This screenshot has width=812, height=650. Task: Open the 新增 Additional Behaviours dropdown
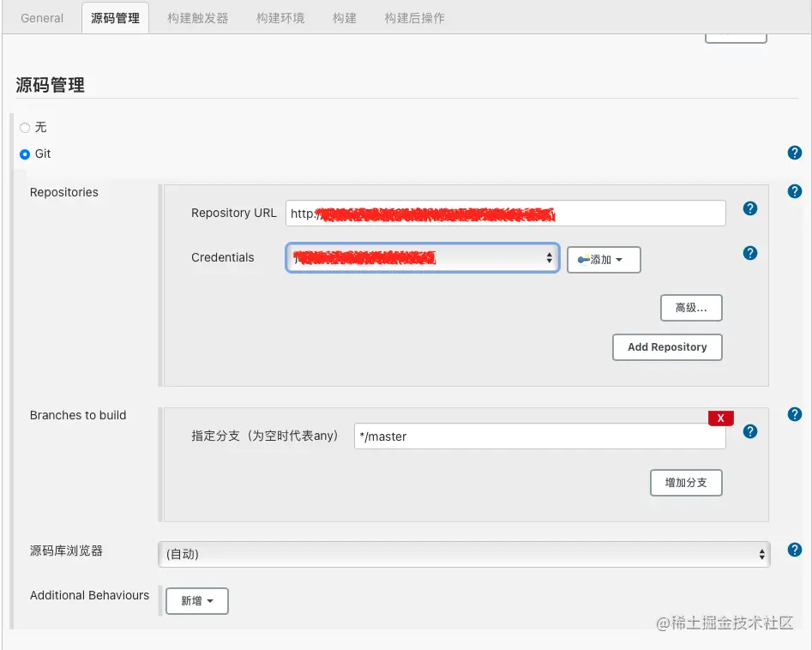click(197, 601)
